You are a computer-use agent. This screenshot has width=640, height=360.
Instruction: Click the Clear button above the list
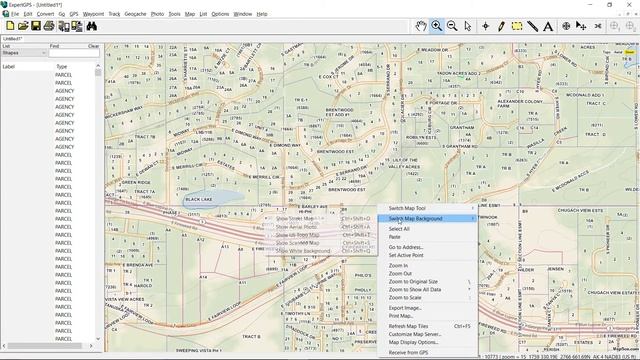tap(93, 46)
